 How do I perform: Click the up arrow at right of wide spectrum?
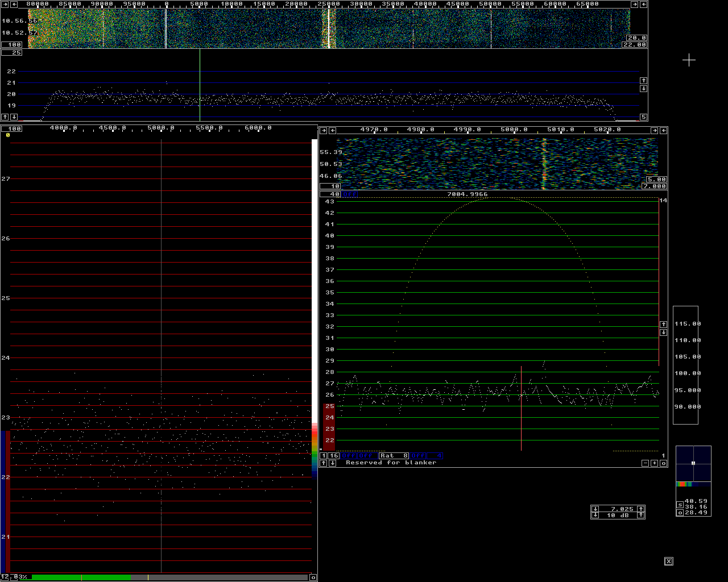(x=644, y=81)
